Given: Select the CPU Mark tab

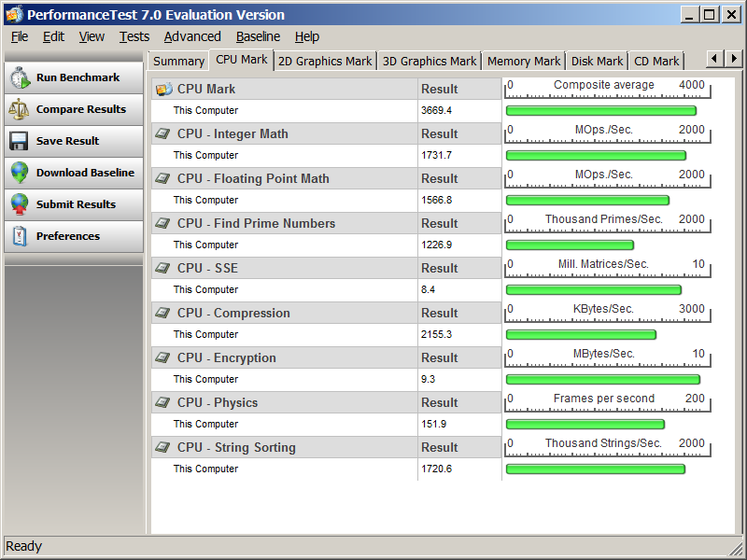Looking at the screenshot, I should point(242,60).
